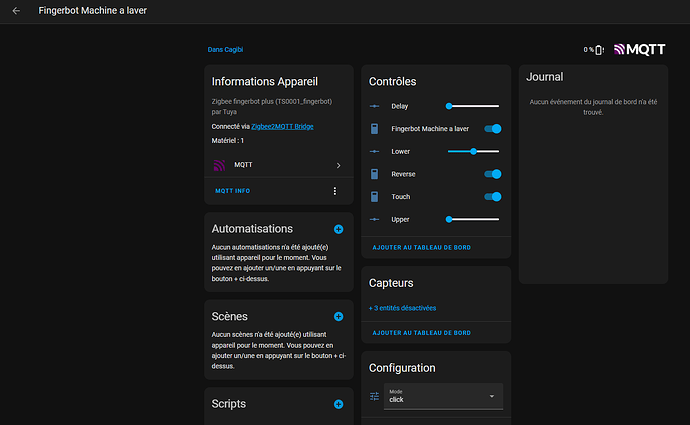Click the Matériel : 1 text
The width and height of the screenshot is (690, 425).
[x=228, y=141]
